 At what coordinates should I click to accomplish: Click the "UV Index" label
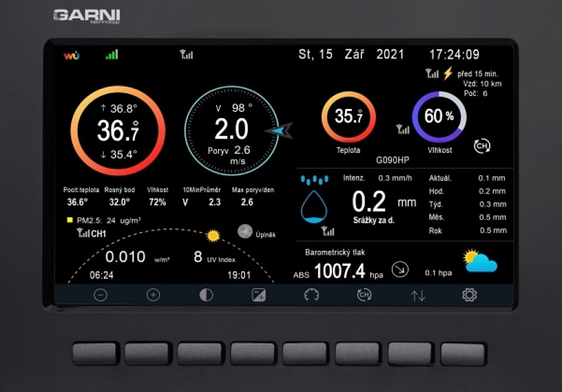click(x=221, y=259)
